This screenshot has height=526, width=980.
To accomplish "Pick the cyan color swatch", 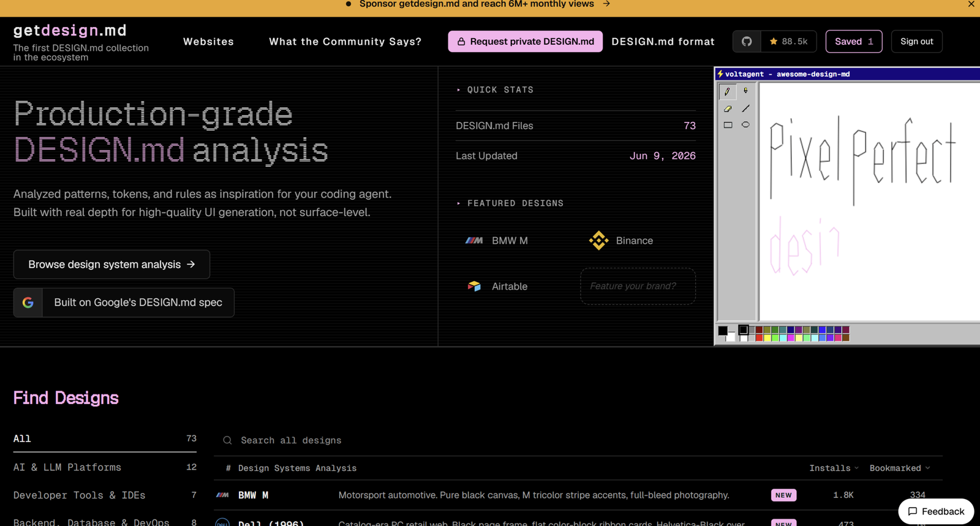I will [783, 338].
